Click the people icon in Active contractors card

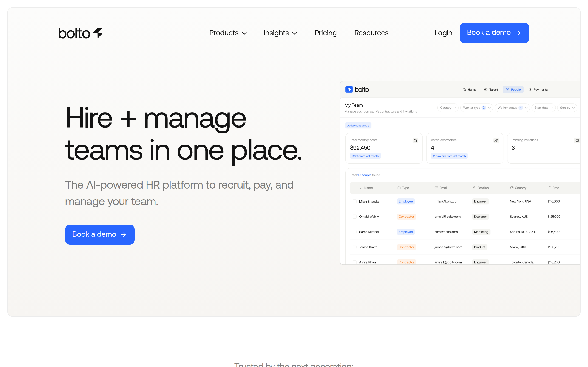click(x=496, y=140)
